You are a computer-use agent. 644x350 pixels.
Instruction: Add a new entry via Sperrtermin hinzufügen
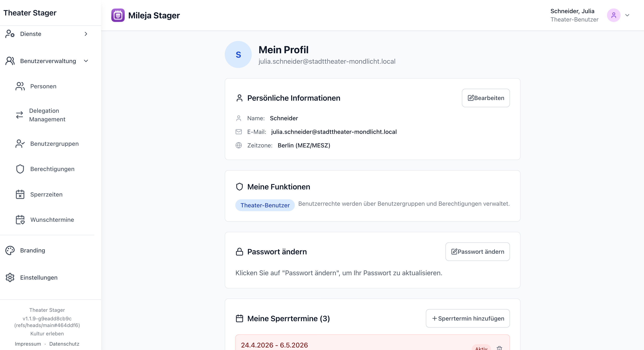tap(467, 318)
